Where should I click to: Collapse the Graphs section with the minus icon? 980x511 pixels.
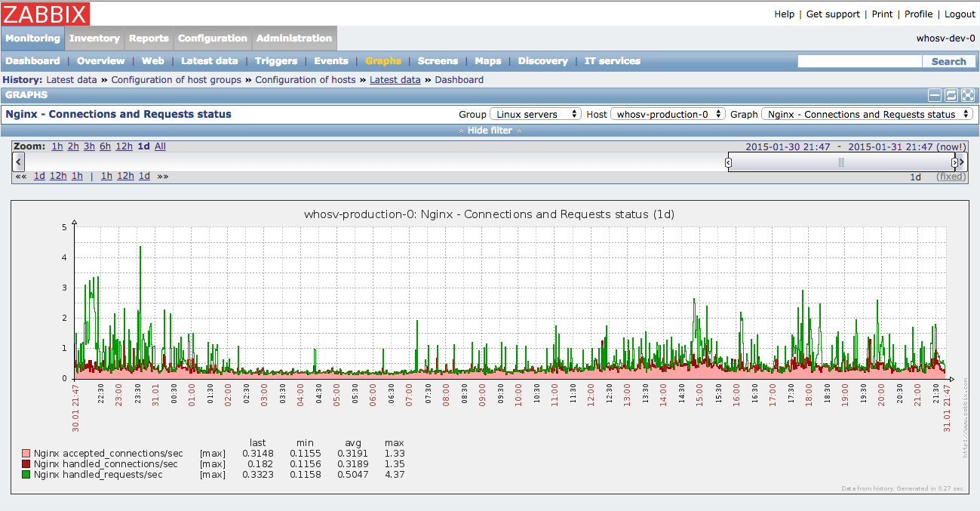click(935, 95)
